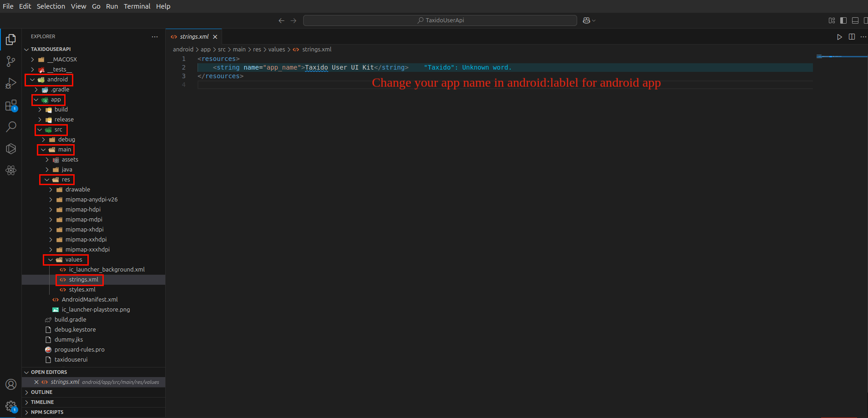
Task: Expand the TIMELINE section
Action: pyautogui.click(x=42, y=402)
